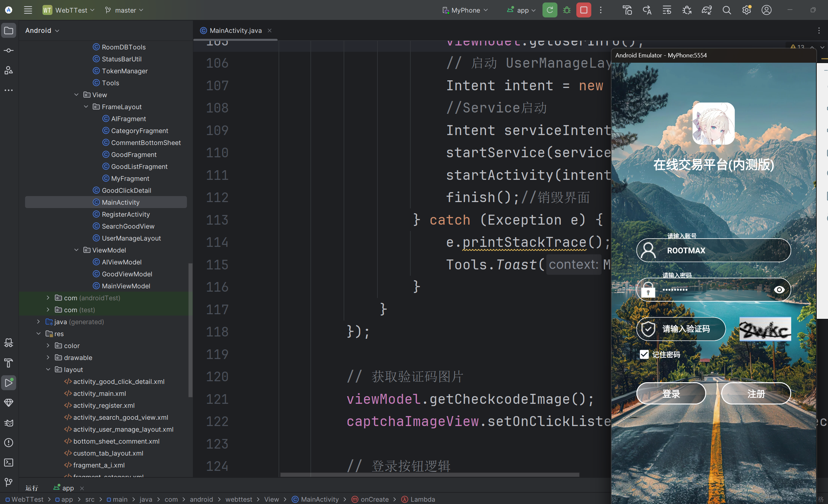
Task: Click the editor horizontal scrollbar
Action: (x=430, y=475)
